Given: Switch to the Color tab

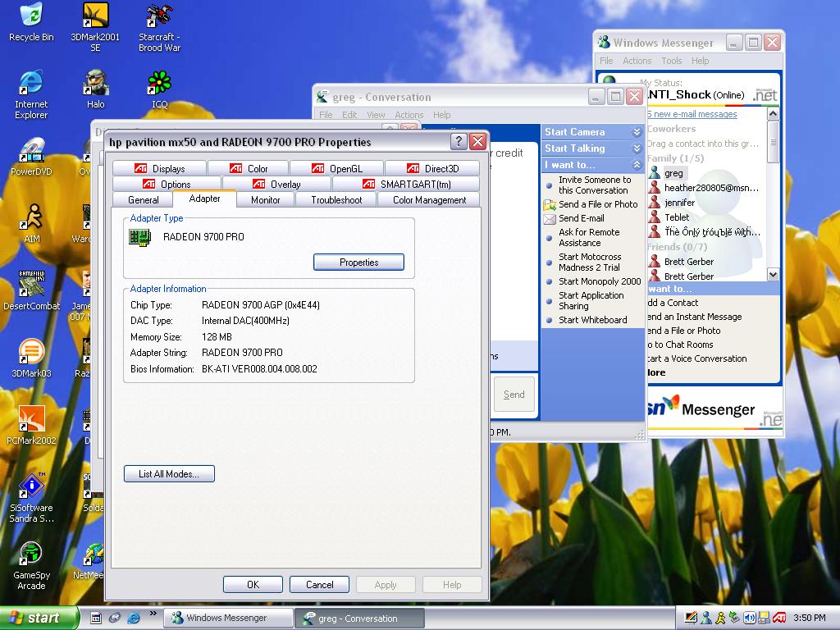Looking at the screenshot, I should pyautogui.click(x=249, y=168).
